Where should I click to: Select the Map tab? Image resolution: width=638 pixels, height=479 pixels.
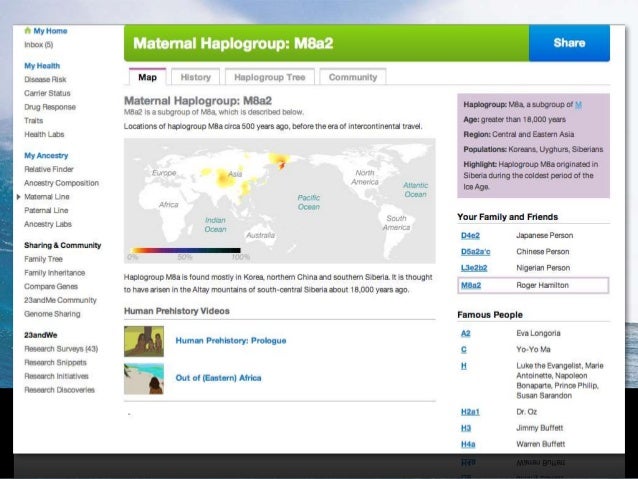[147, 77]
